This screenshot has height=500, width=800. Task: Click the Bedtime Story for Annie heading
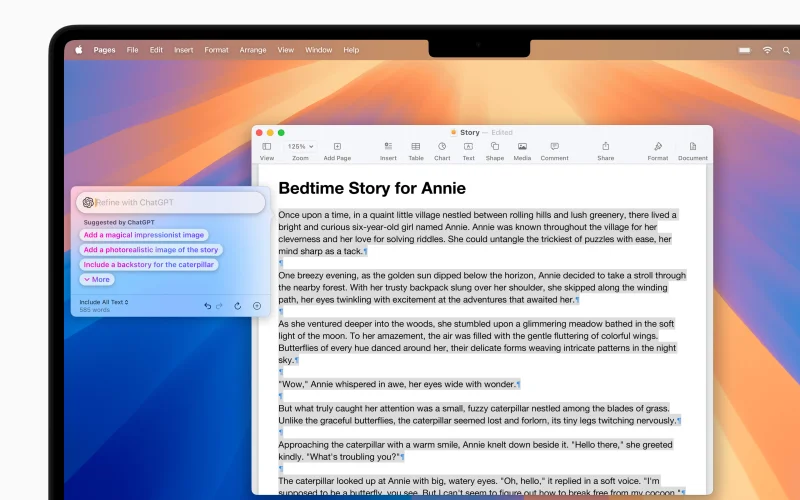coord(372,188)
